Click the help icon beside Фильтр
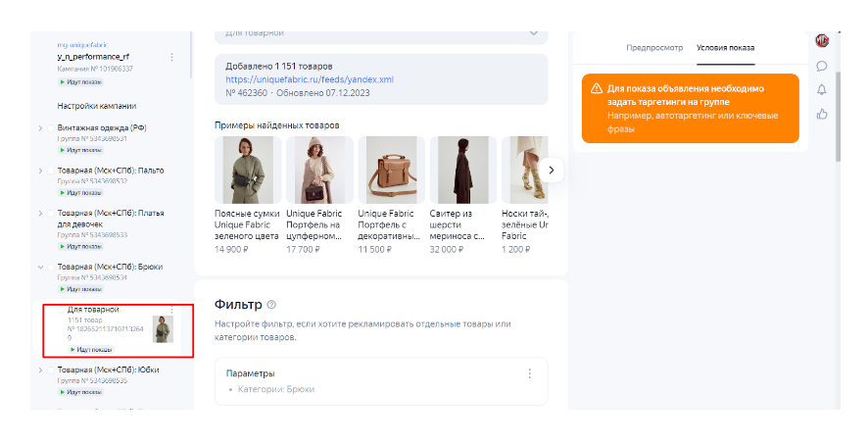The image size is (868, 443). point(271,305)
